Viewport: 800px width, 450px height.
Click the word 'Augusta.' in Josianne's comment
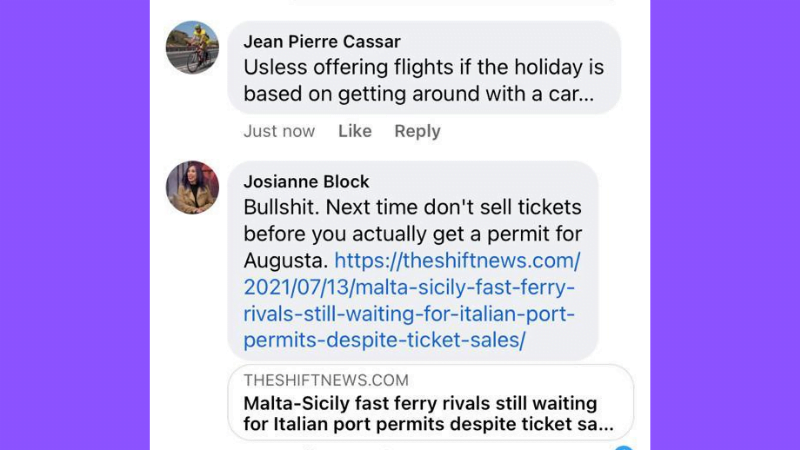(x=286, y=261)
